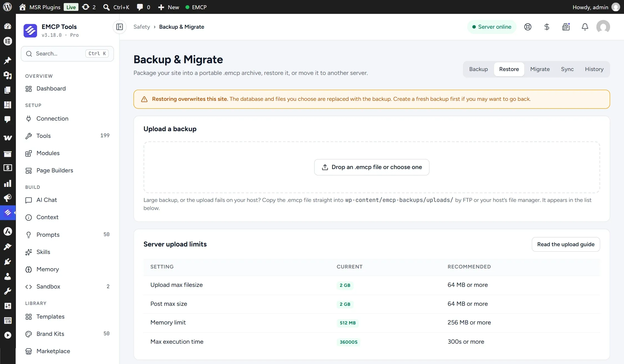Open WP Tools wrench icon

8,291
